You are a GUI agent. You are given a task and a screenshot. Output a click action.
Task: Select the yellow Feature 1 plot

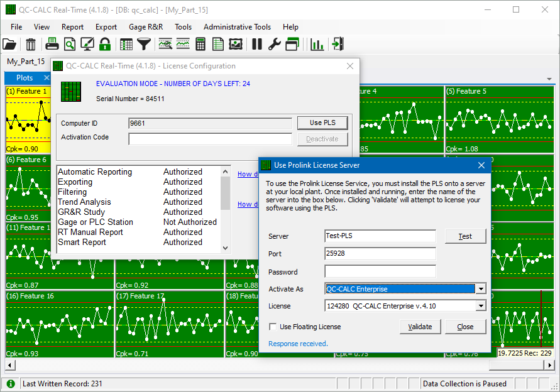[x=28, y=119]
